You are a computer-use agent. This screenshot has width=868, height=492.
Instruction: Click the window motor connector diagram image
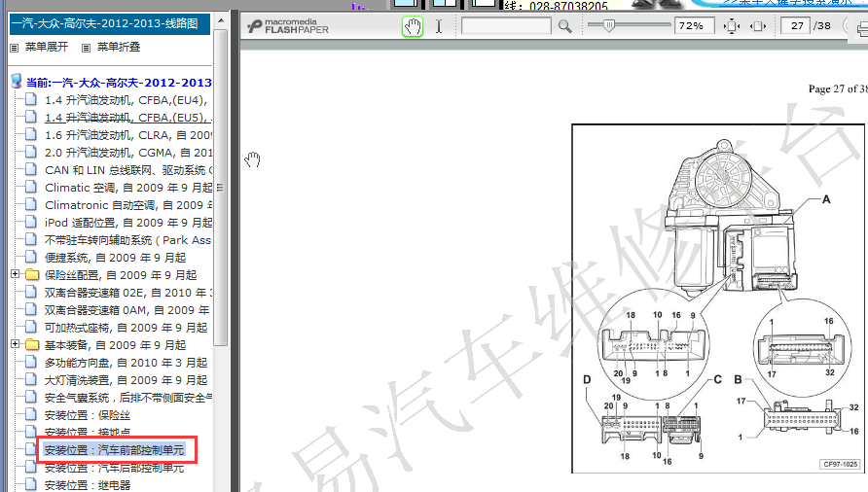click(718, 299)
